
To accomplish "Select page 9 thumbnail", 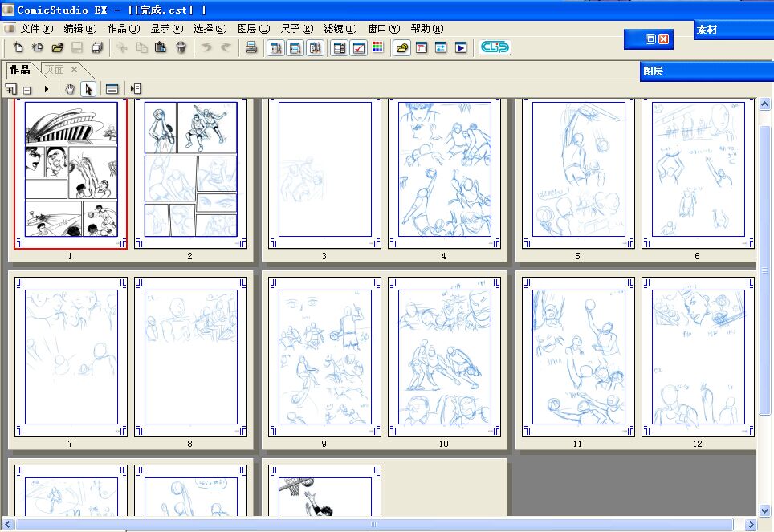I will [325, 357].
